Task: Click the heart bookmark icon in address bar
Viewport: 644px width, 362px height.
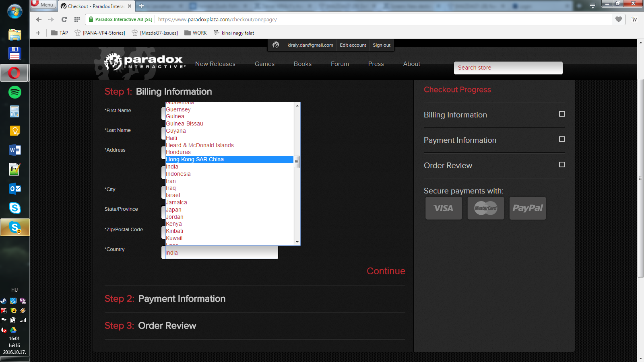Action: pos(619,19)
